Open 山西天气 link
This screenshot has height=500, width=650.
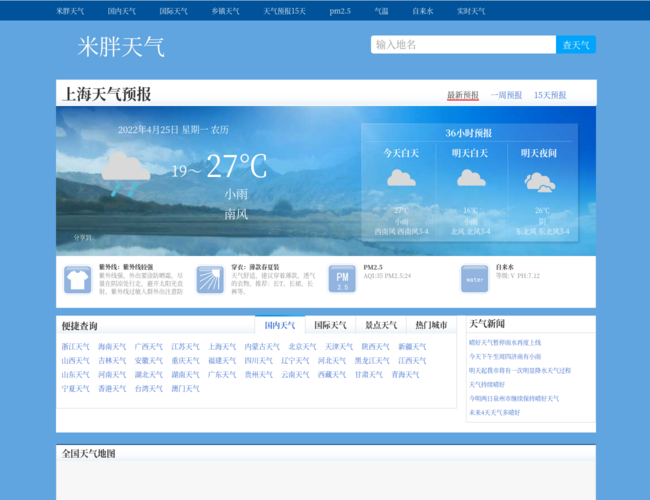(x=75, y=361)
